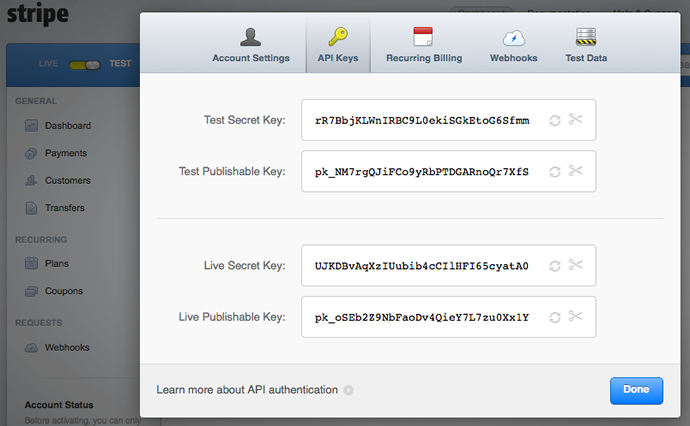Select the Test Secret Key field

click(448, 120)
